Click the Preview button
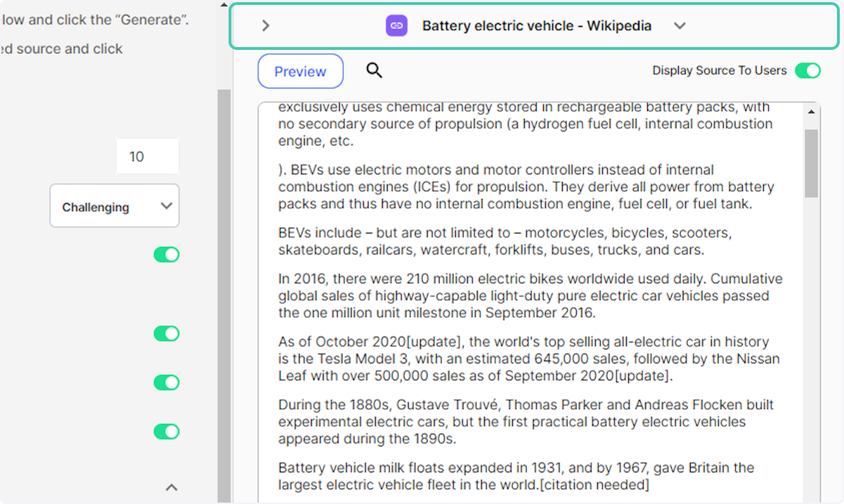The width and height of the screenshot is (844, 504). pyautogui.click(x=300, y=71)
